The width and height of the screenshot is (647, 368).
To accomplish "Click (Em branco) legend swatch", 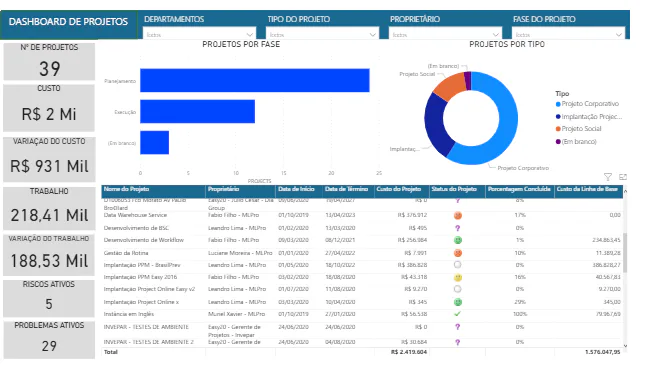I will (558, 142).
